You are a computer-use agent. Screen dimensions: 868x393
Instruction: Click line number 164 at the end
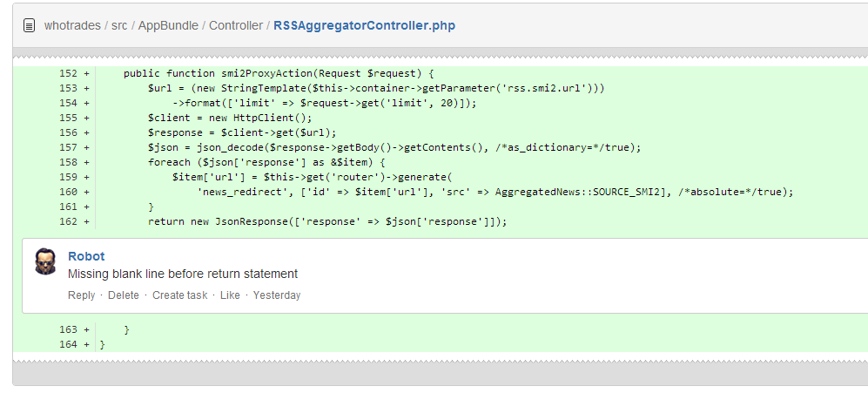[68, 344]
